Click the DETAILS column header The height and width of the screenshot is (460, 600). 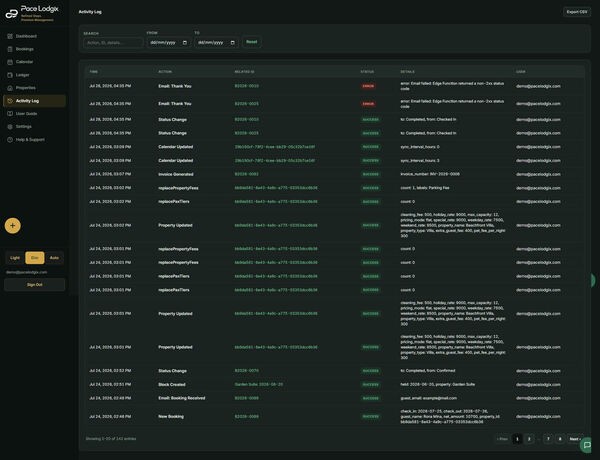[407, 72]
